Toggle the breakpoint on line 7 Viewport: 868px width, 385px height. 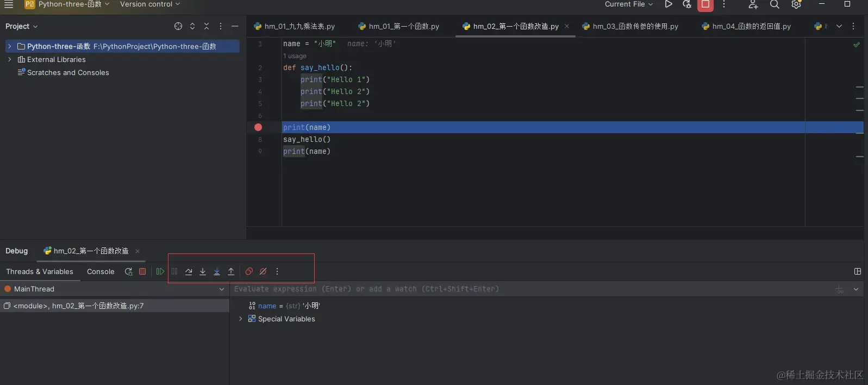point(258,127)
